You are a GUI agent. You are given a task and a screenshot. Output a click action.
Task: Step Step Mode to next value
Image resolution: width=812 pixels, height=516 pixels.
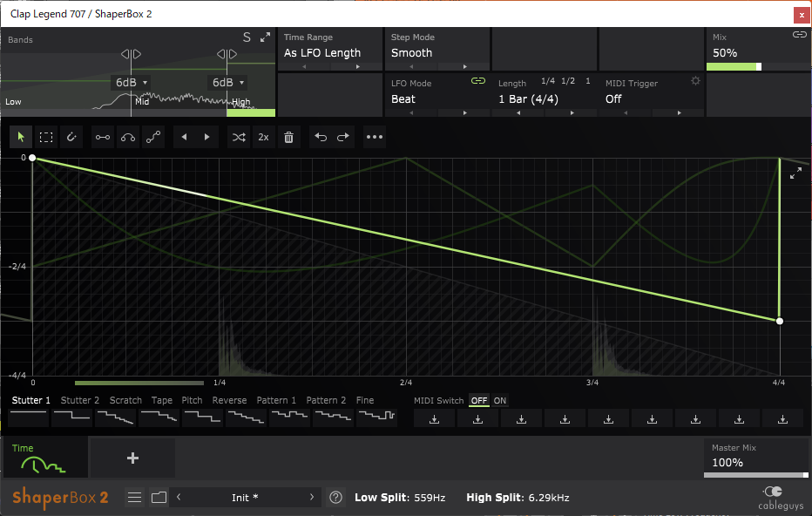pos(464,67)
